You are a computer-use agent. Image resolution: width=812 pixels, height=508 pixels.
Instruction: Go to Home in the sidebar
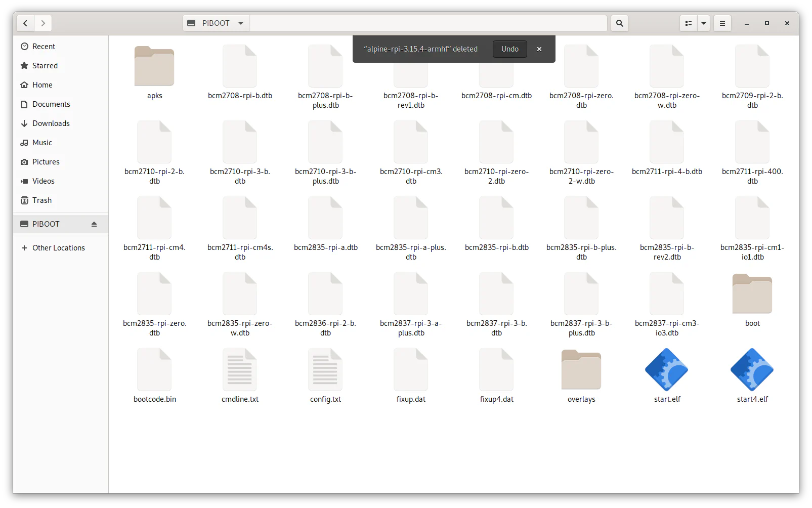61,85
